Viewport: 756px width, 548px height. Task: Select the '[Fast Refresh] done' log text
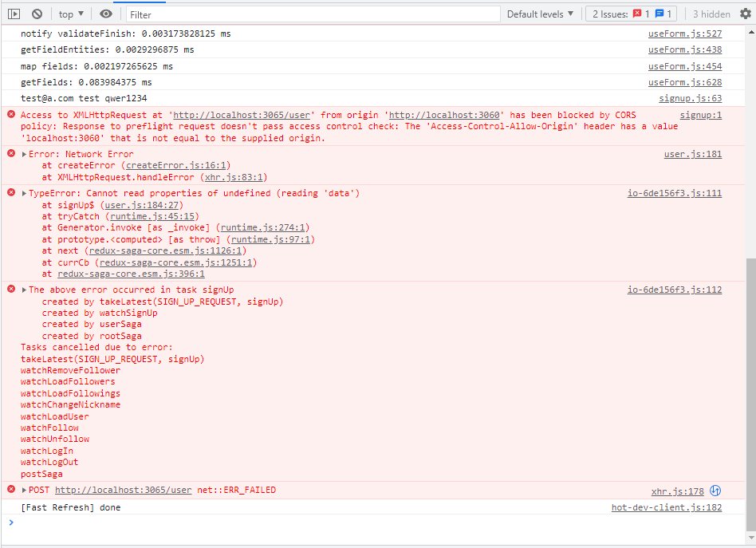click(x=70, y=507)
